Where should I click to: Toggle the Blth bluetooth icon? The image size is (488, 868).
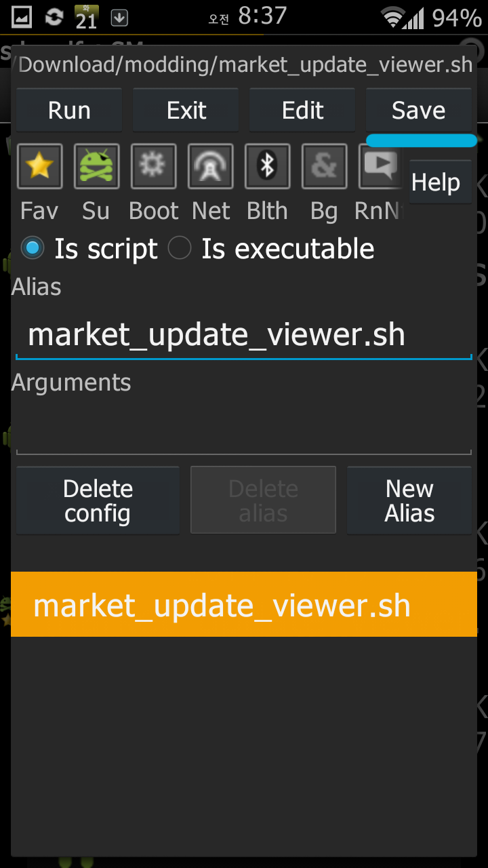268,166
